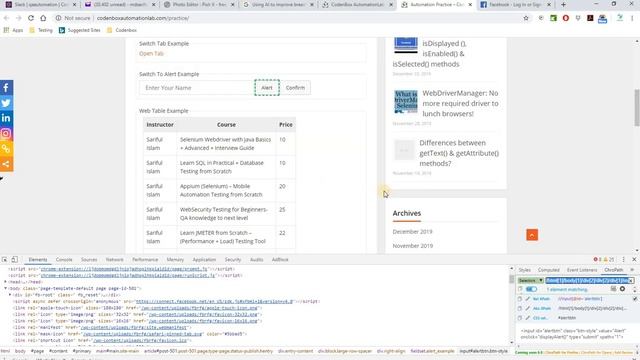Tick the checkbox left of ChroPath switch
This screenshot has width=640, height=360.
pos(520,289)
